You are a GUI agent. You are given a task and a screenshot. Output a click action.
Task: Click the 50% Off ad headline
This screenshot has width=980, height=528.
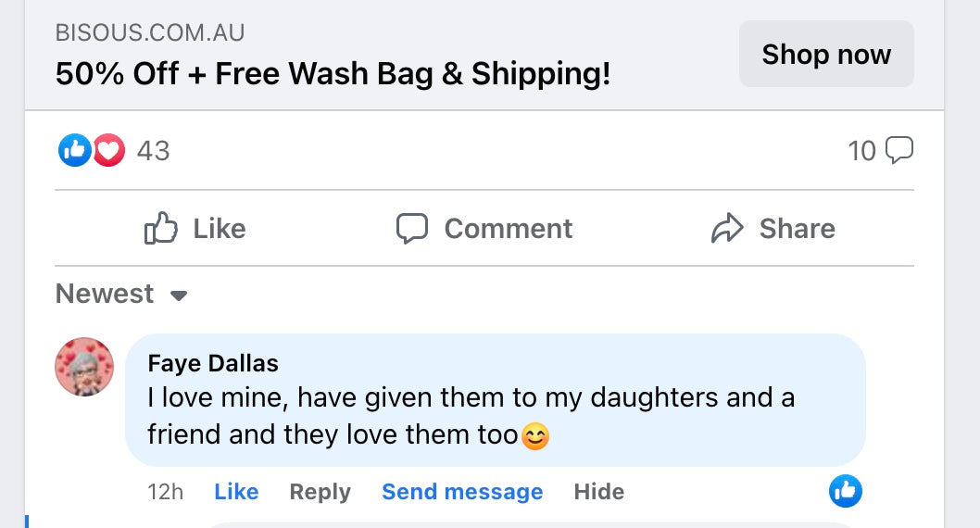[333, 74]
